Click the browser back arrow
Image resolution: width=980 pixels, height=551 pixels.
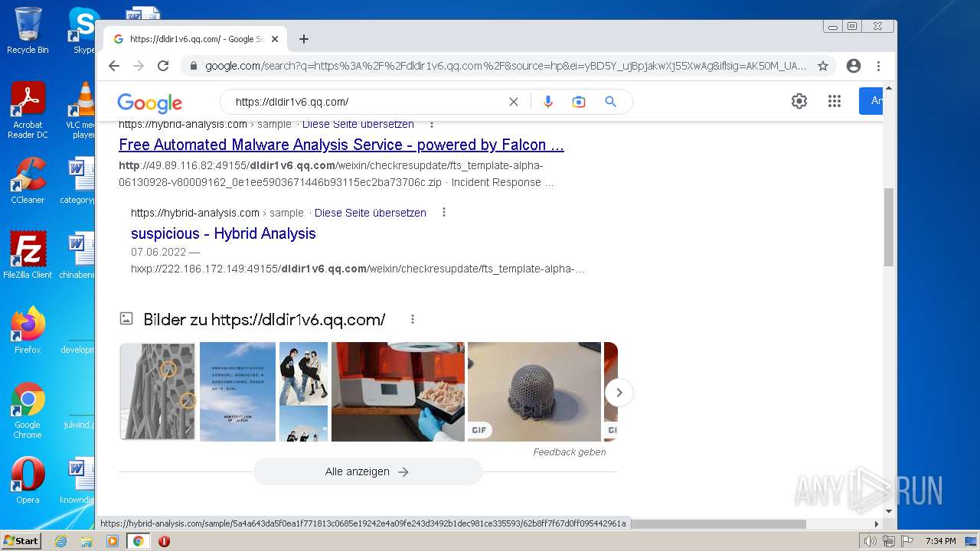(114, 66)
